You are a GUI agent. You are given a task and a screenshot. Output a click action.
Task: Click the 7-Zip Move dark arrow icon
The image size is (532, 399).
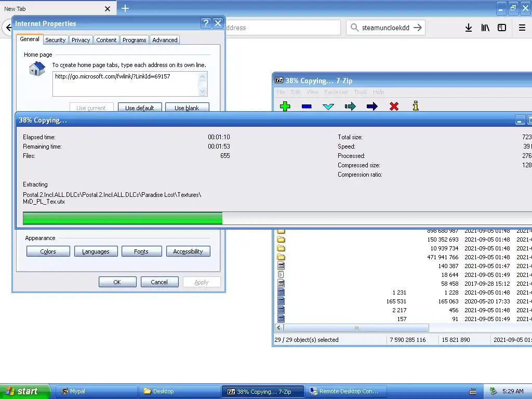coord(372,107)
